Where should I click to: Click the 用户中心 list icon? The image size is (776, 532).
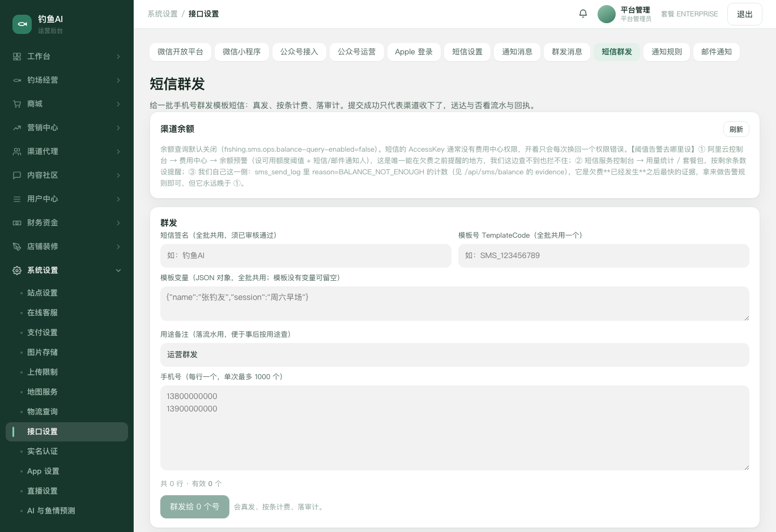(x=17, y=199)
